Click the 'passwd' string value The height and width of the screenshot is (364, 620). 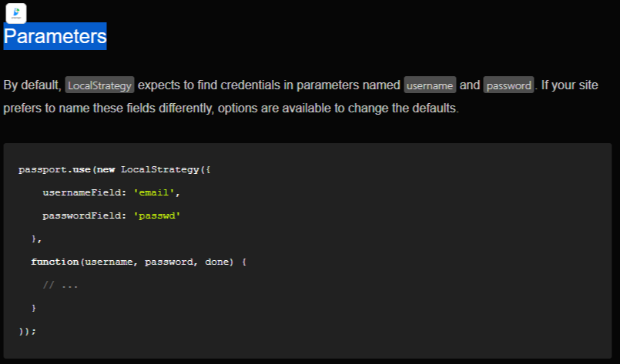point(157,215)
